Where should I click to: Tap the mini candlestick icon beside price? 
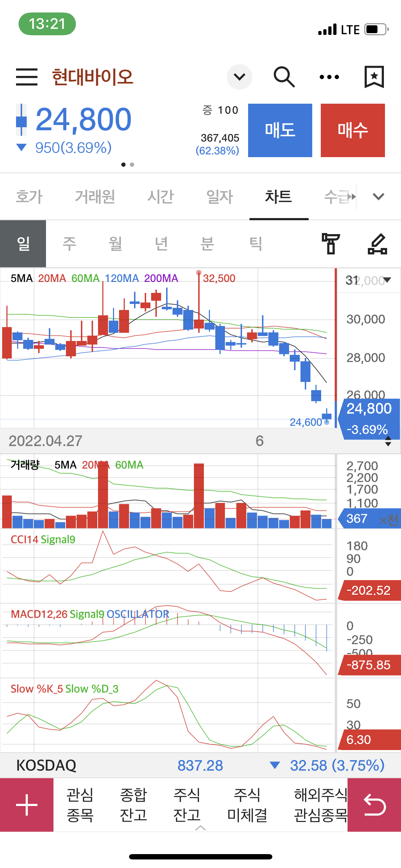pyautogui.click(x=21, y=120)
